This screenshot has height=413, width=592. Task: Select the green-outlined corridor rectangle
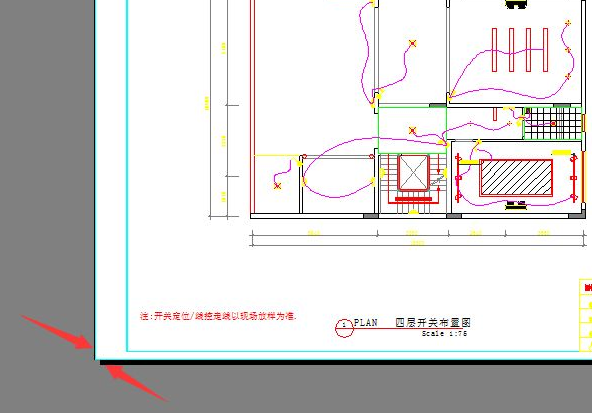tap(412, 130)
